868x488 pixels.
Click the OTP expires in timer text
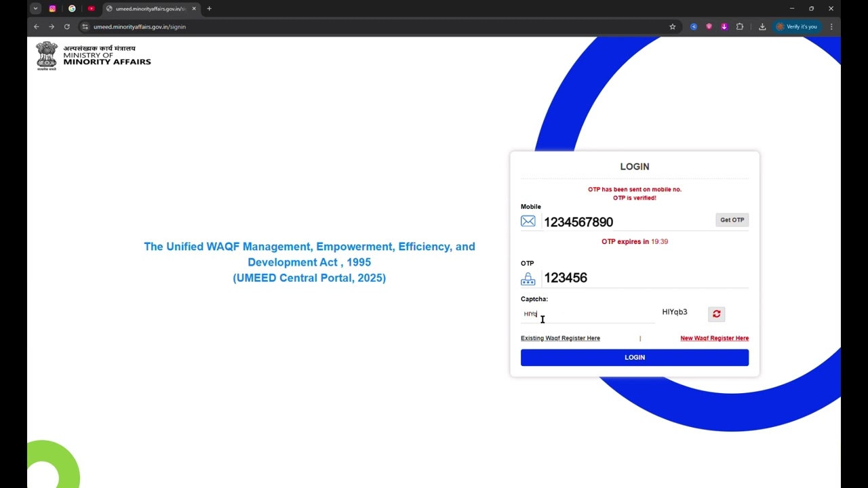(x=635, y=241)
